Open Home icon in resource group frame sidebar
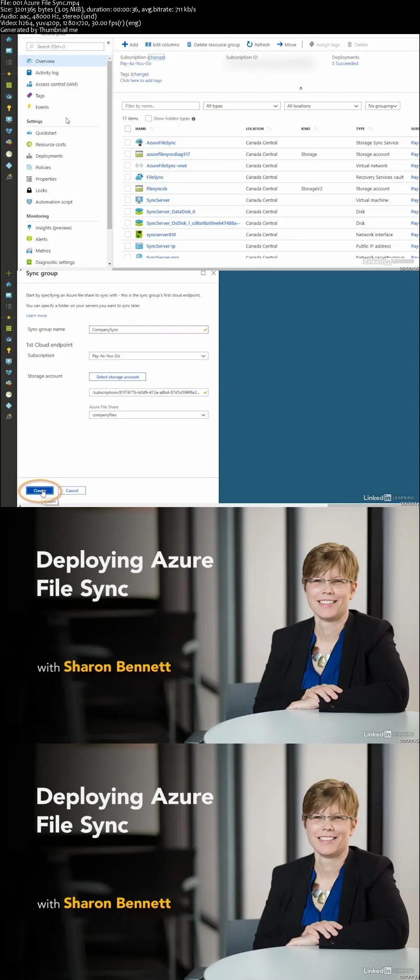Viewport: 420px width, 980px height. [9, 39]
